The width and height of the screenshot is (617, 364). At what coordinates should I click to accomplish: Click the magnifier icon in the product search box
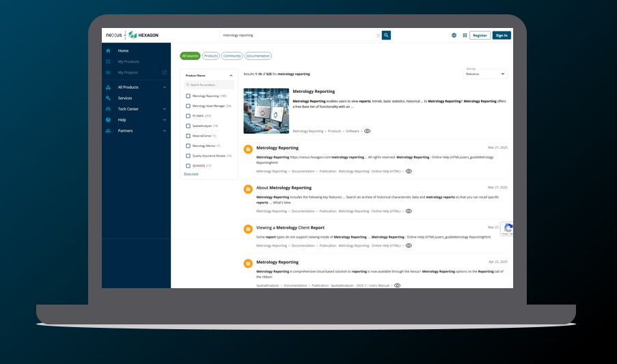click(188, 85)
